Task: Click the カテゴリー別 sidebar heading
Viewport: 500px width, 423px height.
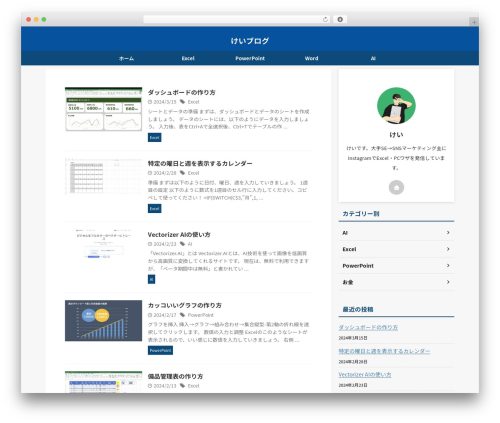Action: tap(361, 214)
